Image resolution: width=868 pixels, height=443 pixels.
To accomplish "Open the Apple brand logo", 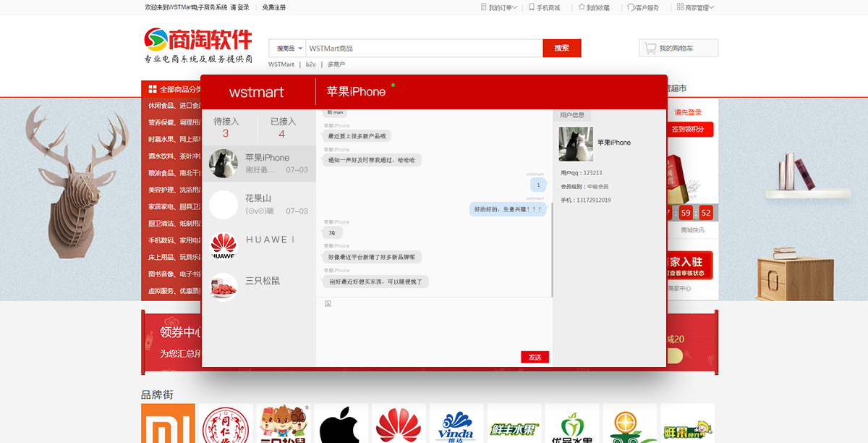I will point(341,423).
